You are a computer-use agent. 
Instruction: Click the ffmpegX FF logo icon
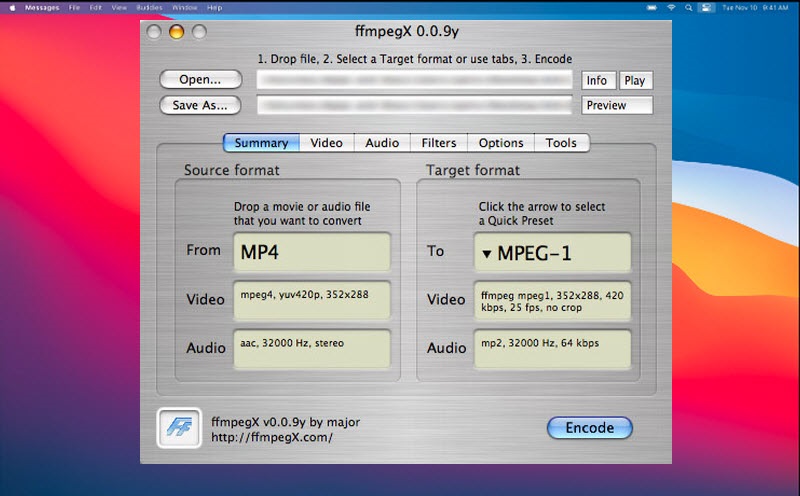pos(179,428)
